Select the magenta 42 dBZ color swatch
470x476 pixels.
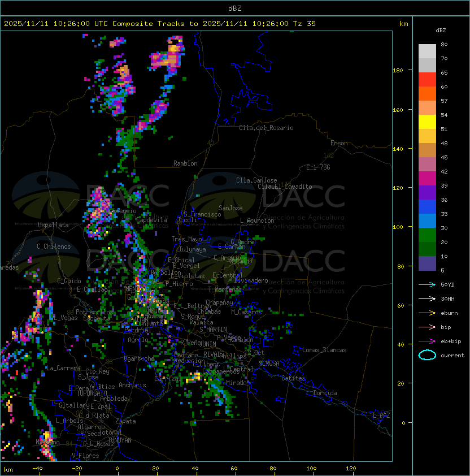click(x=427, y=179)
